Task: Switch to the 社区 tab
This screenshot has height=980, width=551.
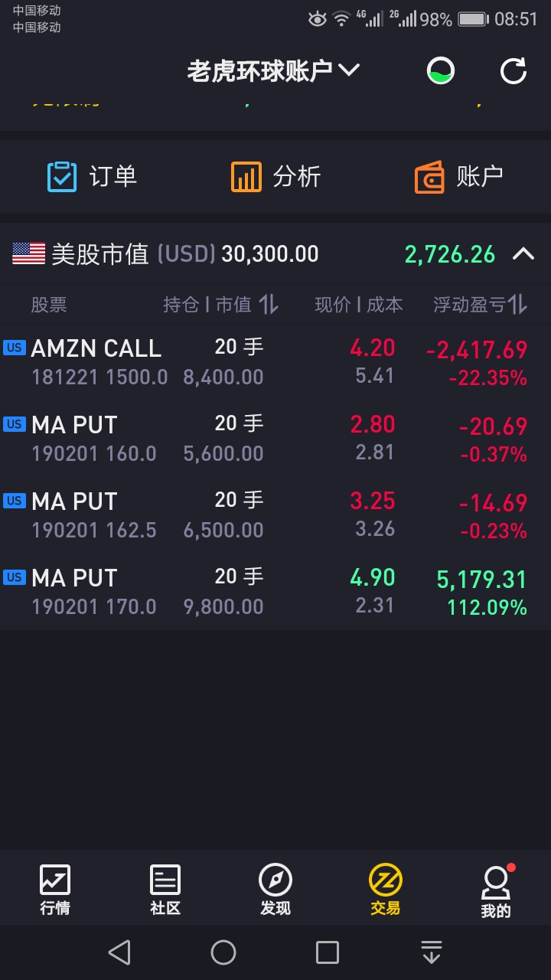Action: point(165,890)
